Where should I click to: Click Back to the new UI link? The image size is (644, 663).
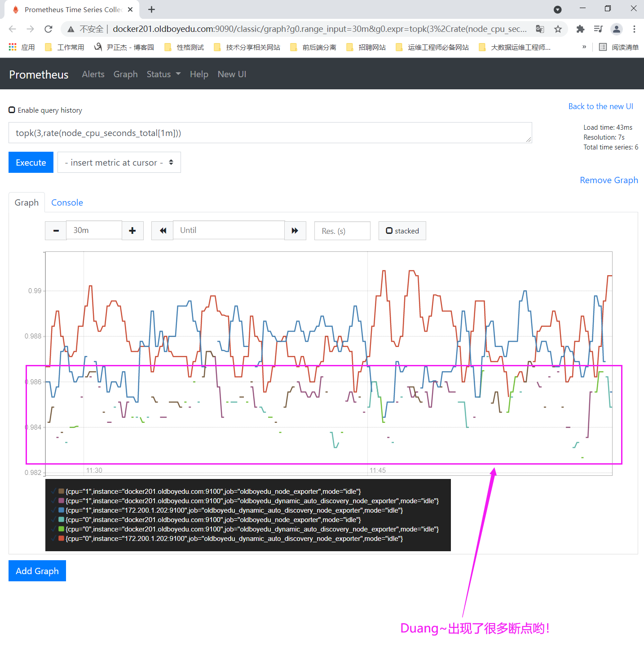coord(600,106)
